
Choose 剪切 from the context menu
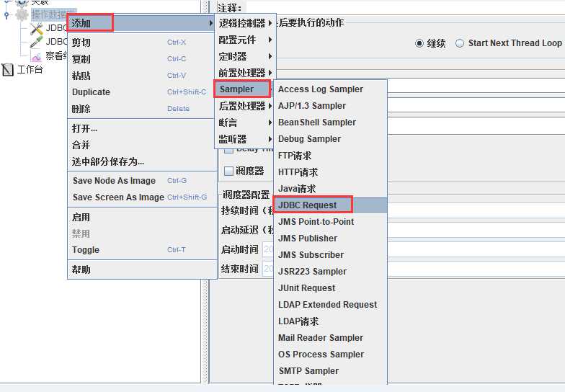tap(142, 43)
